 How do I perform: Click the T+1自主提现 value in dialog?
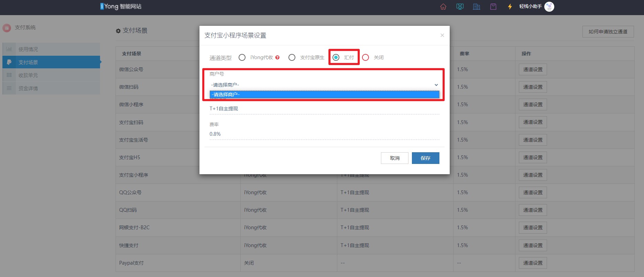coord(224,109)
